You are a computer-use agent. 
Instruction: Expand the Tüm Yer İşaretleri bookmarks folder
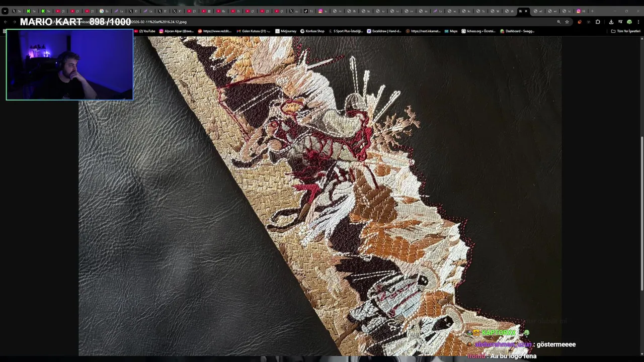(x=625, y=31)
